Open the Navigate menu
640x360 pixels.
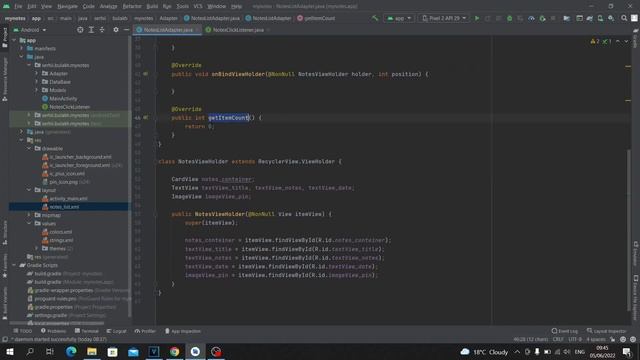pos(67,6)
